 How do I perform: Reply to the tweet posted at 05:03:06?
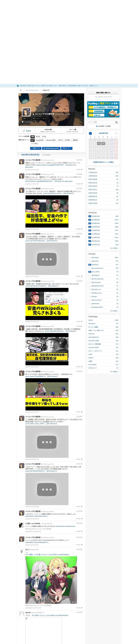point(77,412)
